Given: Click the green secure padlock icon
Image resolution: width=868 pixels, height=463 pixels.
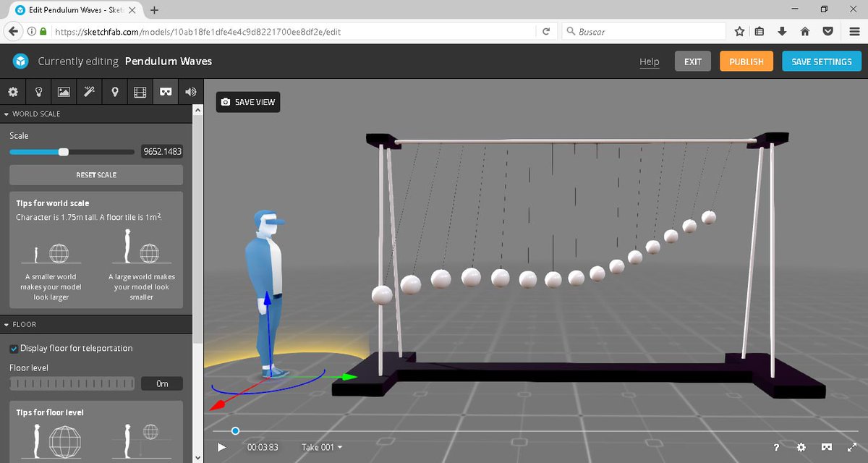Looking at the screenshot, I should click(43, 32).
